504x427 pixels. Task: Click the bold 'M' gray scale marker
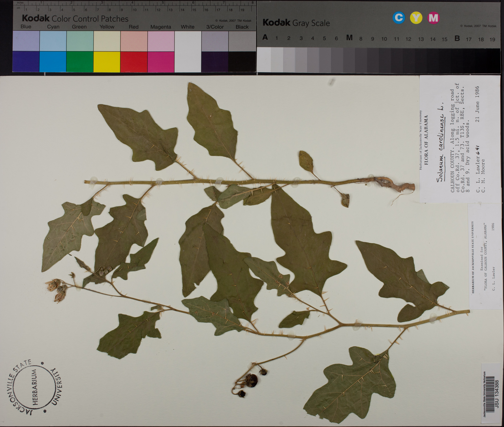point(349,38)
